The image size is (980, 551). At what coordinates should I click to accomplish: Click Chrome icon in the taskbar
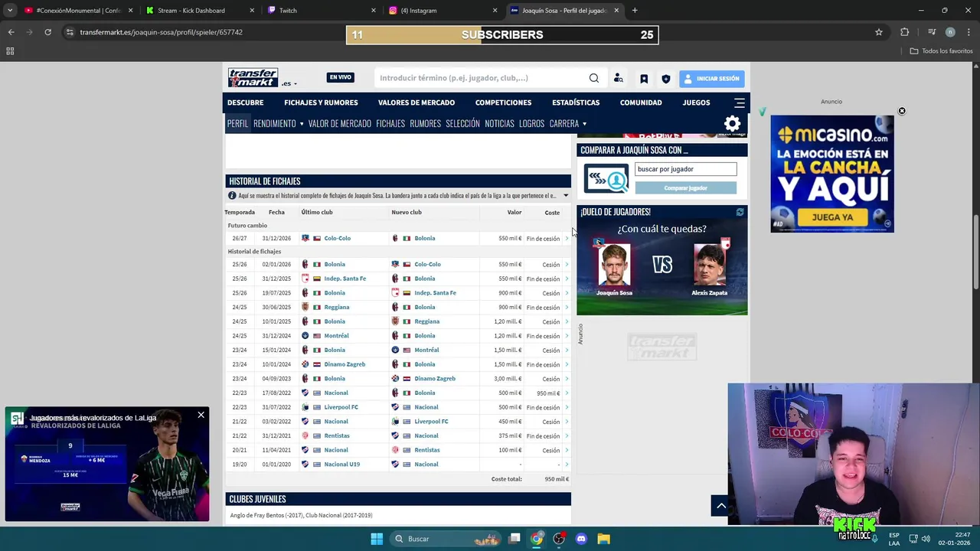[537, 539]
